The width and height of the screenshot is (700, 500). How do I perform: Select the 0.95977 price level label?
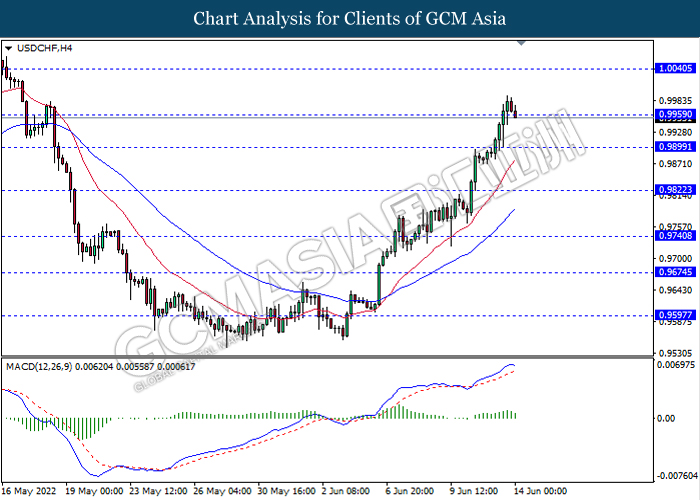(x=675, y=315)
